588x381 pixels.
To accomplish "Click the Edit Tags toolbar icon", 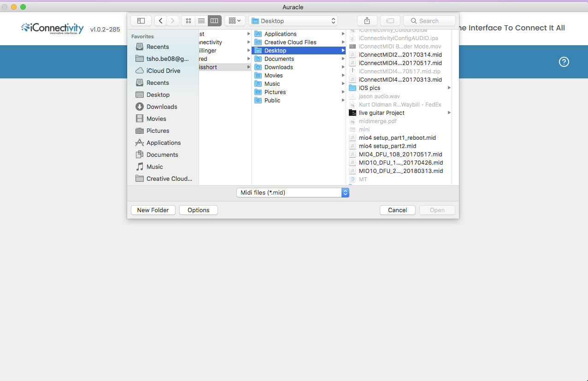I will point(390,21).
